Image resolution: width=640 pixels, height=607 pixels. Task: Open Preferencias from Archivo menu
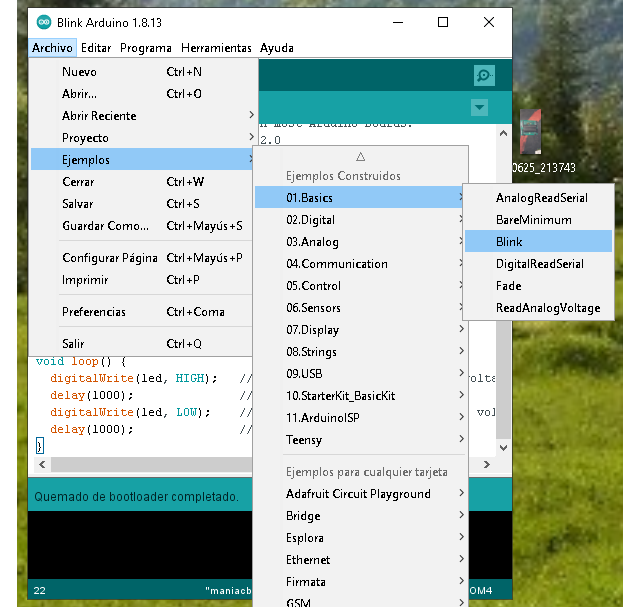tap(94, 312)
